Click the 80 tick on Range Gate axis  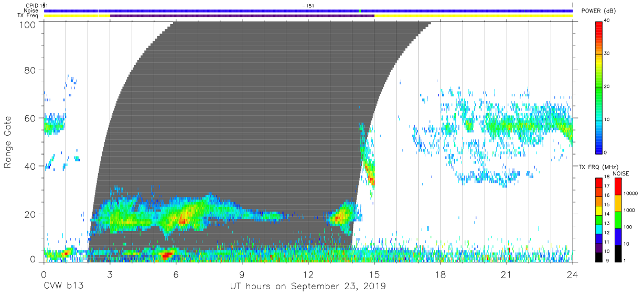click(30, 70)
